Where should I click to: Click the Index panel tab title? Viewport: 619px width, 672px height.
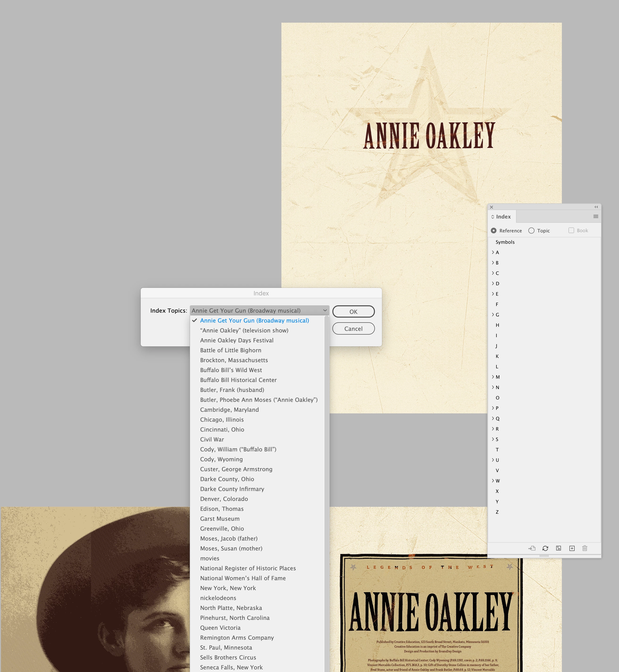pos(503,217)
